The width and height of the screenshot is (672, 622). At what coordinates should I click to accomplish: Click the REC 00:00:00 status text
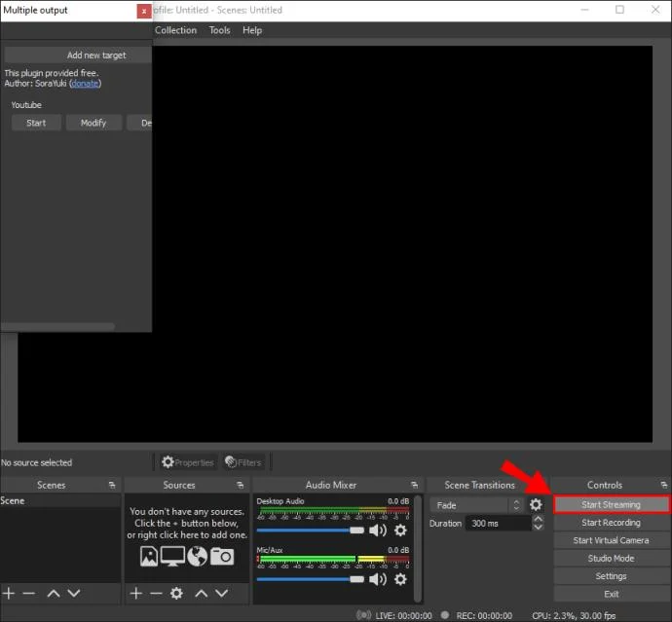pyautogui.click(x=484, y=615)
